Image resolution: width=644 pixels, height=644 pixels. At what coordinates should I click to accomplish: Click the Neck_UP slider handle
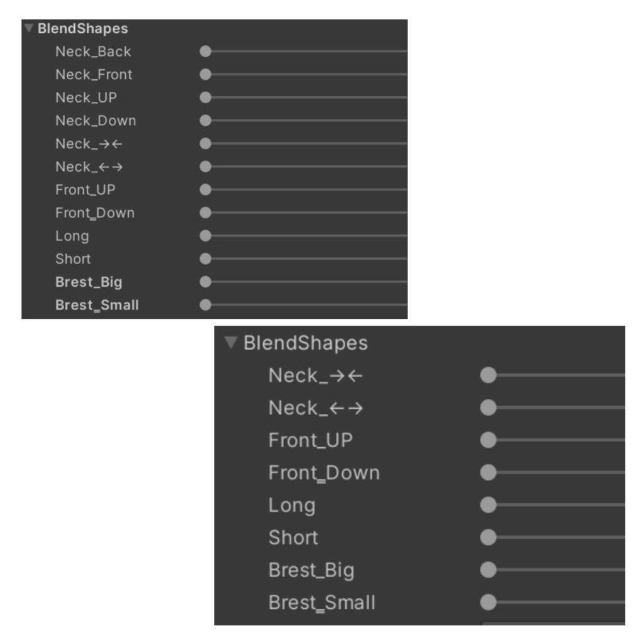pyautogui.click(x=206, y=97)
